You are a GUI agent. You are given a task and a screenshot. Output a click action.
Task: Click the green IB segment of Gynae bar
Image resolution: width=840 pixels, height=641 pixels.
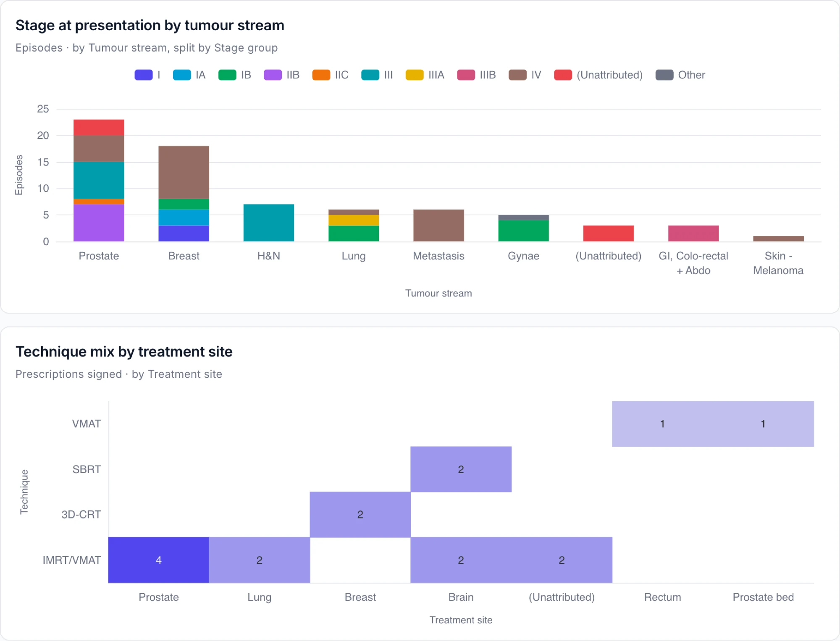[x=523, y=231]
